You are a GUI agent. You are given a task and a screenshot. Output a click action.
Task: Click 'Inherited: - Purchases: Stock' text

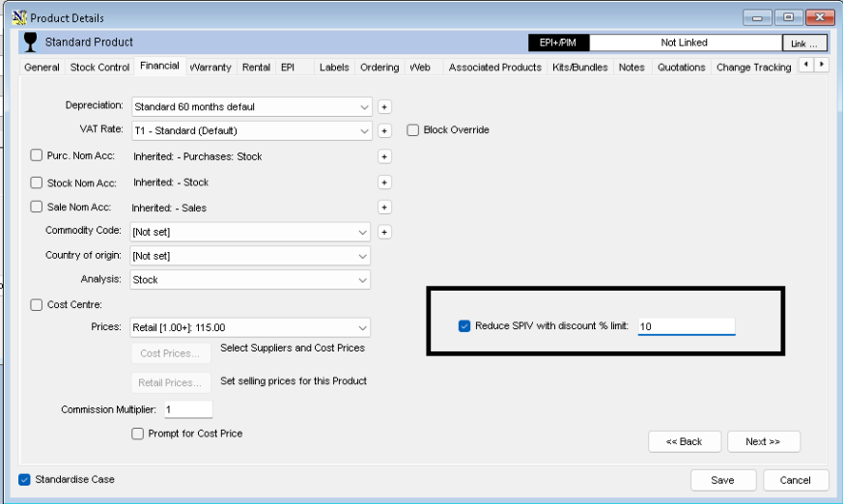[198, 156]
